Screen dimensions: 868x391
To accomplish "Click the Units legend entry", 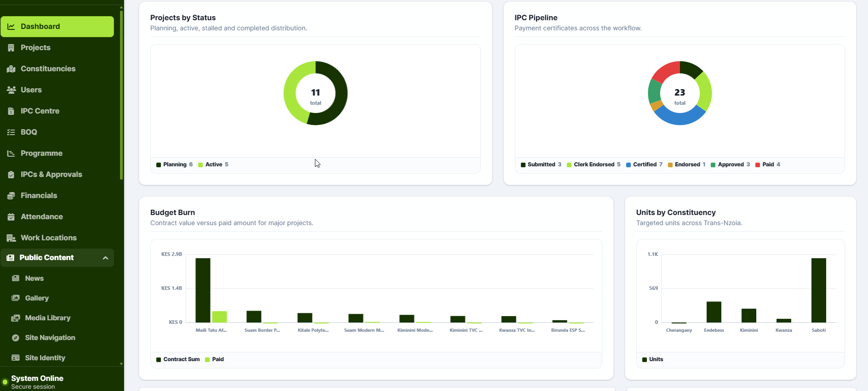I will pos(652,359).
